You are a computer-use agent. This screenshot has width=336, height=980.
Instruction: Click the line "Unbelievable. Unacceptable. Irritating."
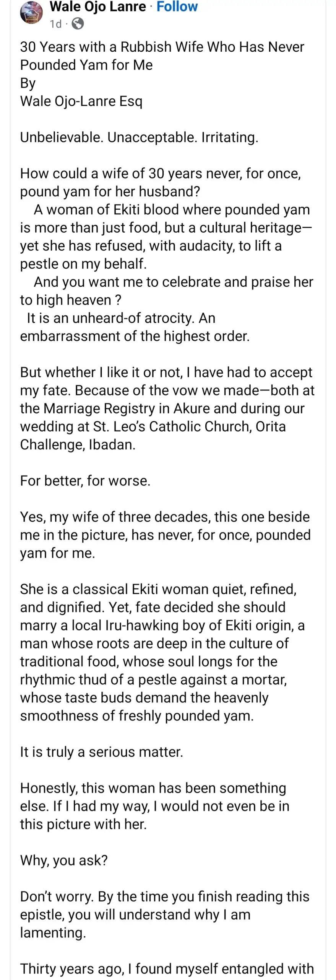139,137
